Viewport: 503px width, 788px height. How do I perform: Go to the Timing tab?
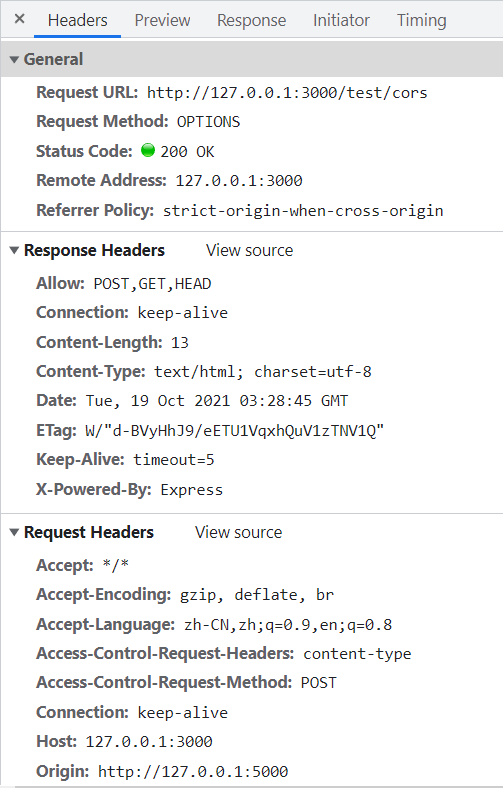point(422,20)
